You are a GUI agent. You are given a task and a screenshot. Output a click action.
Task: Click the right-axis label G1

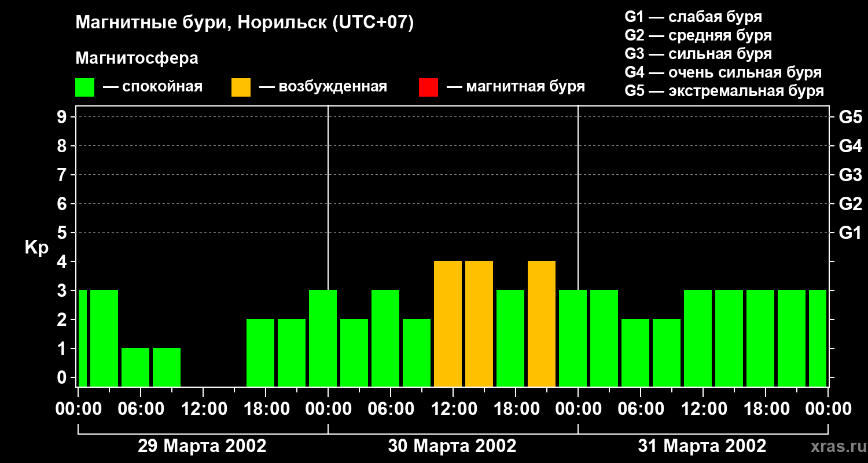(850, 233)
